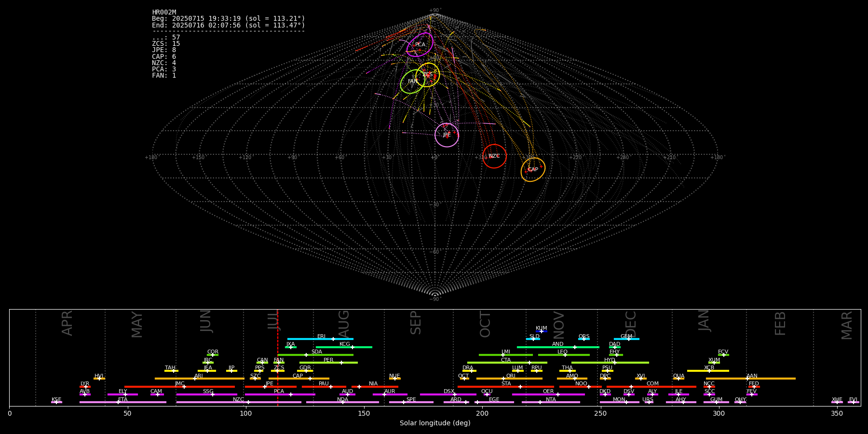Click the AAN shower bar in timeline
Viewport: 868px width, 434px height.
point(751,379)
